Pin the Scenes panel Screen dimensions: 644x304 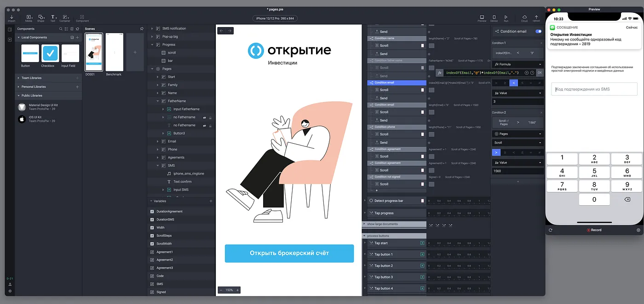coord(142,29)
